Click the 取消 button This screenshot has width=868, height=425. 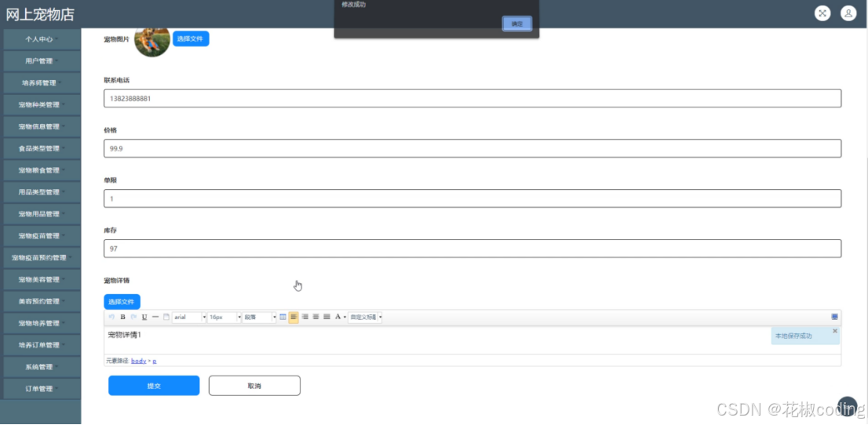tap(254, 386)
